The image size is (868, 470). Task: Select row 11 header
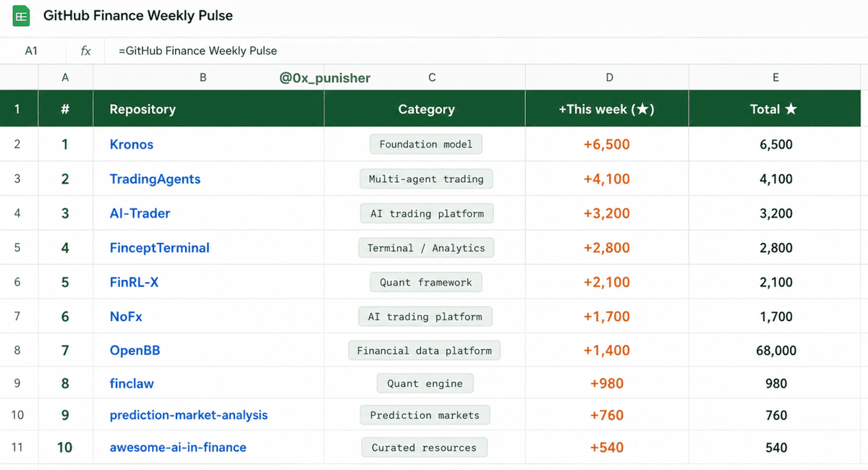(17, 448)
